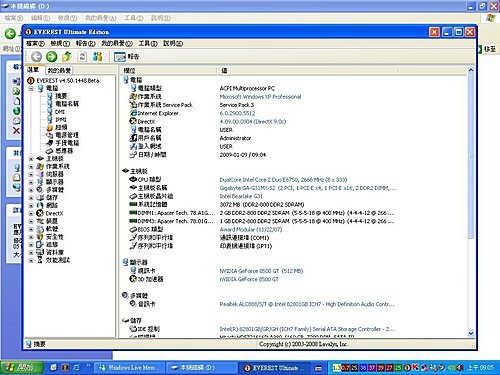Click the vertical scrollbar thumb in details pane

coord(471,157)
